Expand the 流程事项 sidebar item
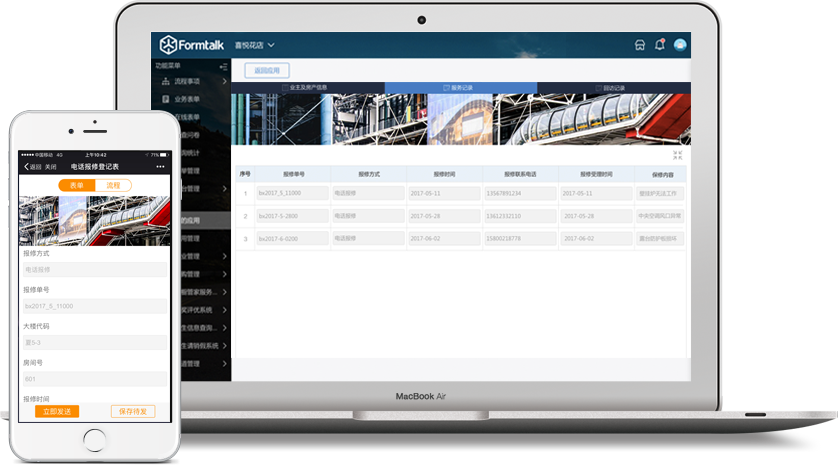 194,81
